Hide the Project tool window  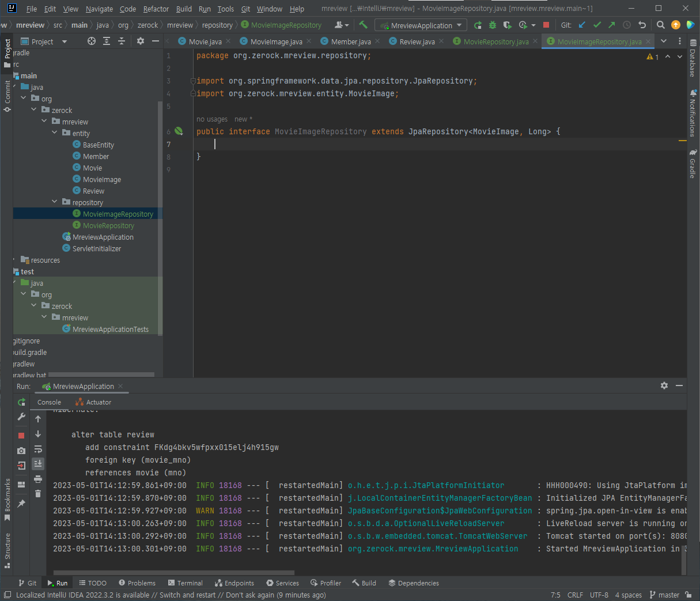click(x=156, y=41)
